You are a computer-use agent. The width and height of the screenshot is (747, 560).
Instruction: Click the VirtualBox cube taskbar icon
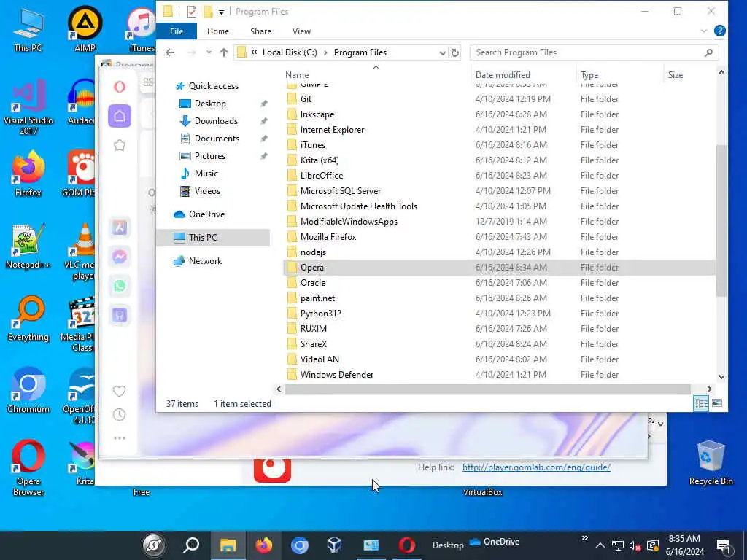coord(334,545)
